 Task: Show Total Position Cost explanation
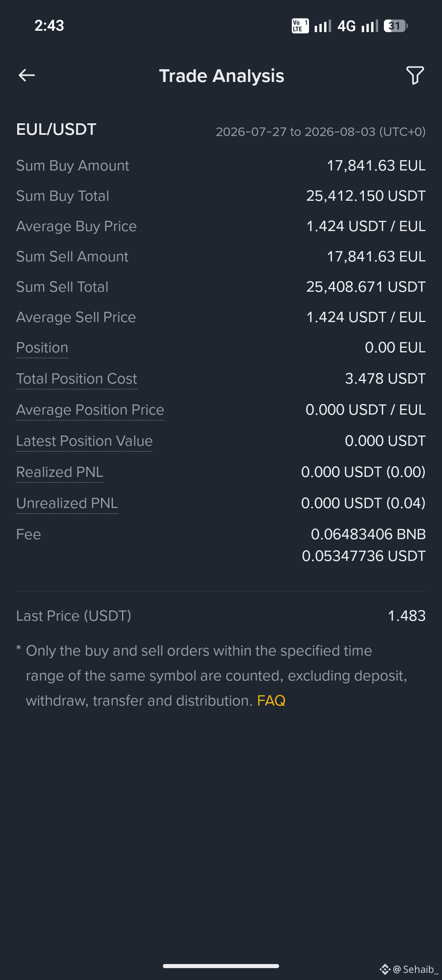[x=77, y=379]
